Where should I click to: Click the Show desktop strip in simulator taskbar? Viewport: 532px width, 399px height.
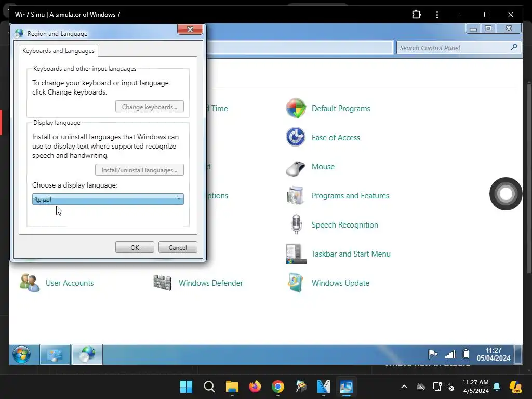(x=518, y=354)
